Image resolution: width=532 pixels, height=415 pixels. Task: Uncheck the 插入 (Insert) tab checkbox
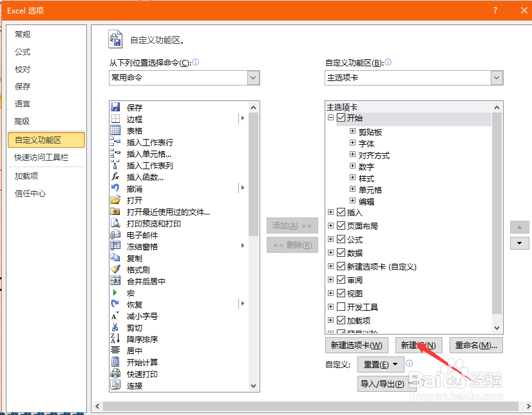tap(341, 212)
